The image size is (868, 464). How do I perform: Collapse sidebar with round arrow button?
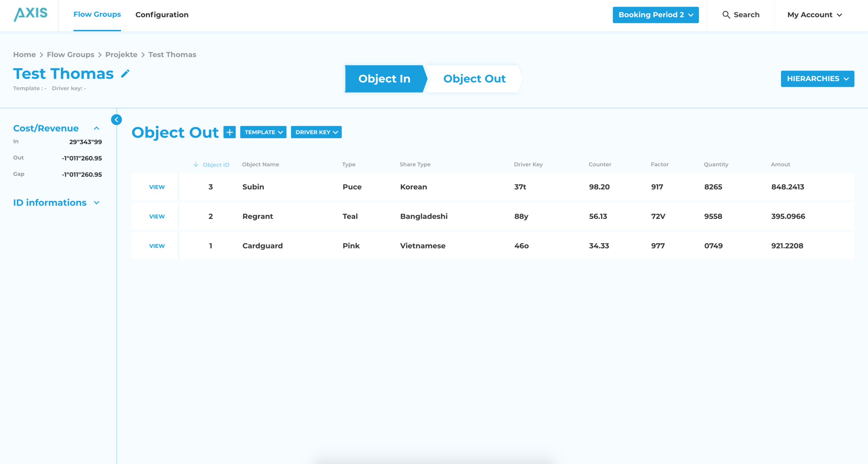(116, 120)
